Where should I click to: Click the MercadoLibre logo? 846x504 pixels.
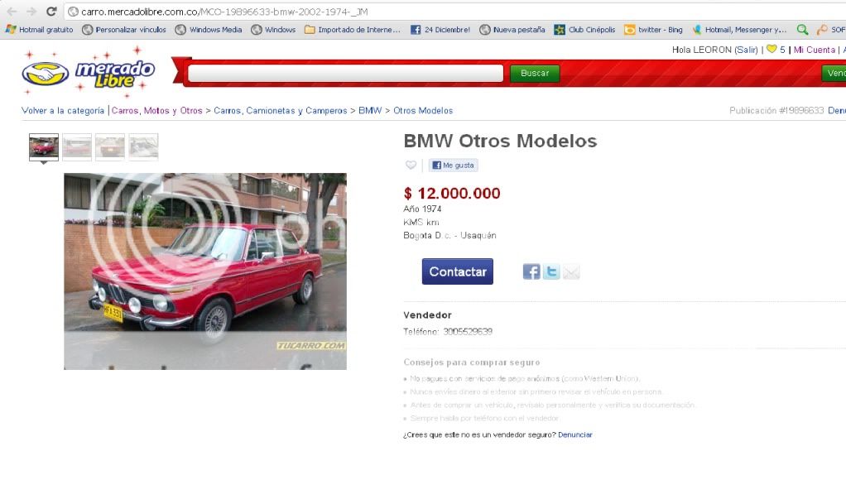pos(89,74)
